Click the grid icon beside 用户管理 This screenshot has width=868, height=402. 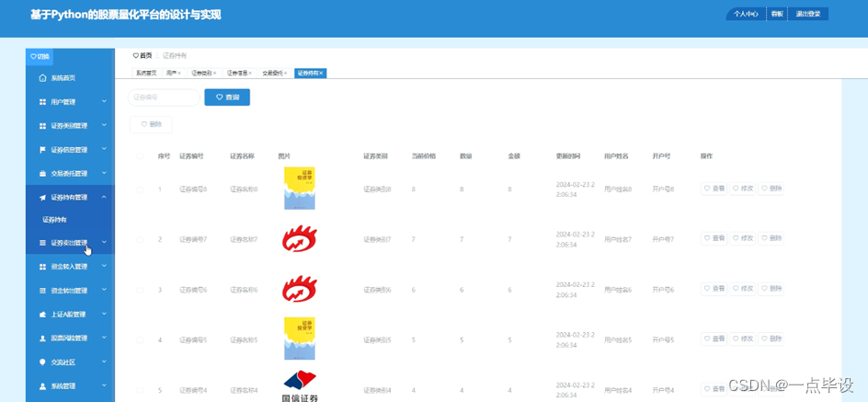click(42, 102)
